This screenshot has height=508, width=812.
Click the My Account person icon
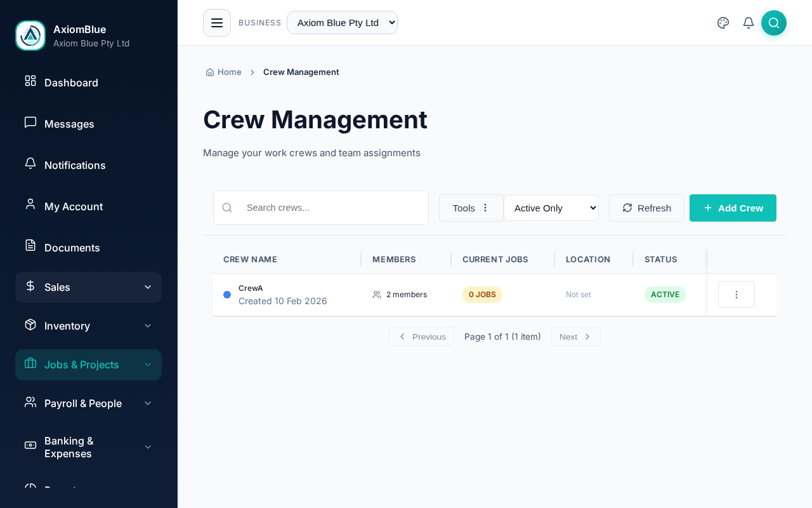pos(30,204)
